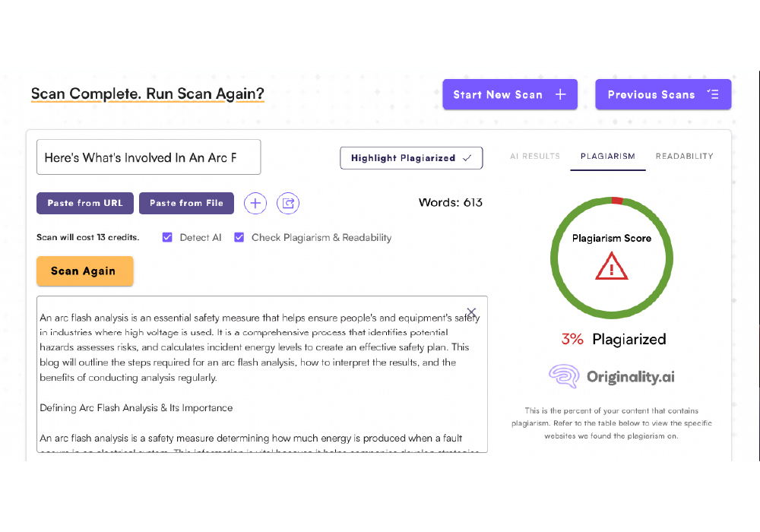Click list icon in Previous Scans button

tap(712, 94)
